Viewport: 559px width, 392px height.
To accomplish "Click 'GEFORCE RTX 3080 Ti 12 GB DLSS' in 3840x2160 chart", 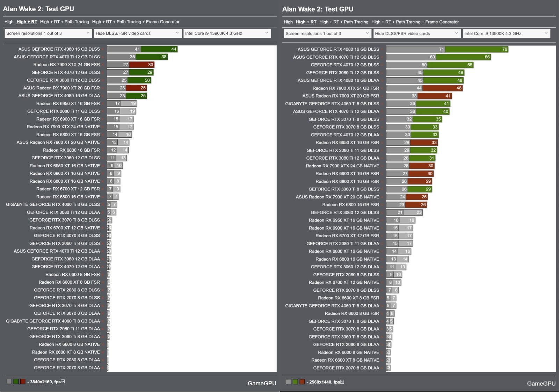I will (63, 80).
